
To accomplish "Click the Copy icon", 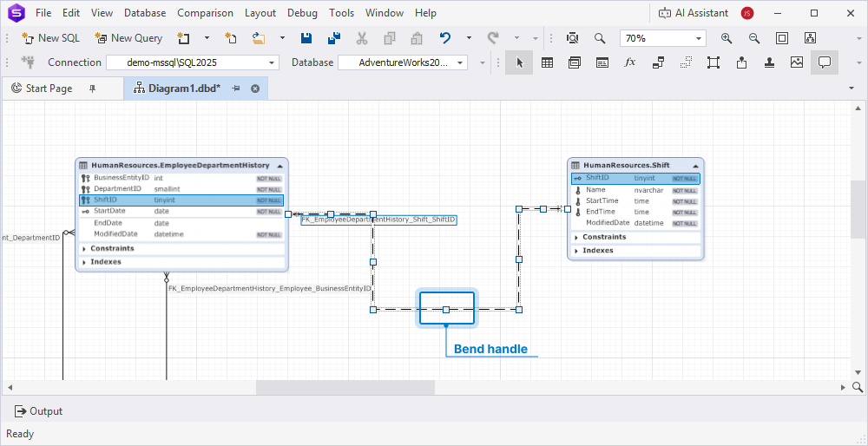I will coord(390,38).
